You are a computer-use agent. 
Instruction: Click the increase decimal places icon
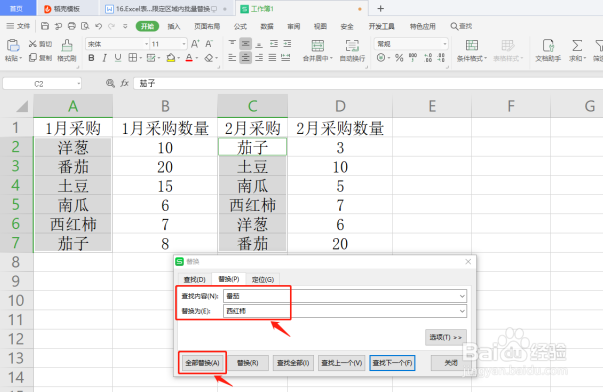pyautogui.click(x=428, y=58)
